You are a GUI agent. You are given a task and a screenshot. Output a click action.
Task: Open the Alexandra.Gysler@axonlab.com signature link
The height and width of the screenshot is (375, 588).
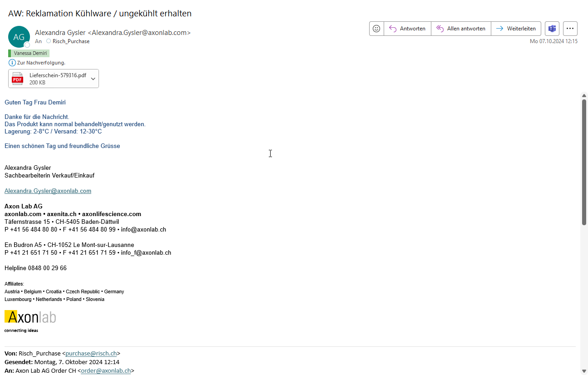coord(48,191)
